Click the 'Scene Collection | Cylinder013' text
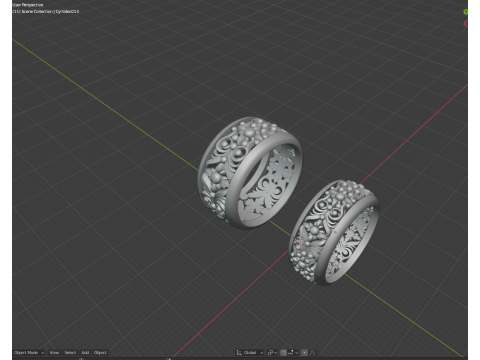Image resolution: width=480 pixels, height=360 pixels. (x=50, y=11)
